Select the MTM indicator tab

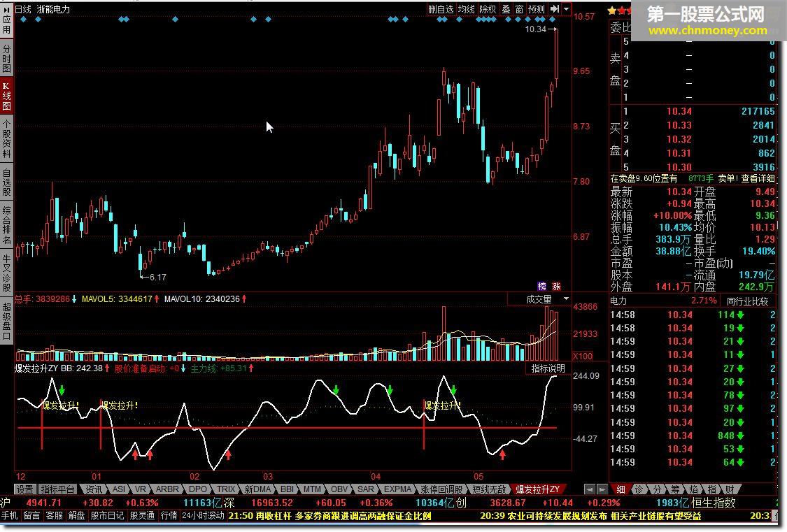pyautogui.click(x=312, y=489)
